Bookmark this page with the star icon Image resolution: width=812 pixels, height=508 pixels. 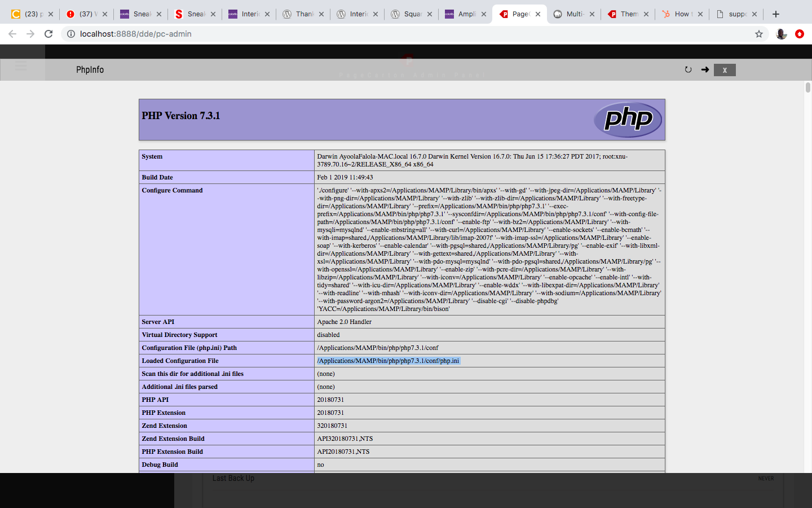point(759,34)
